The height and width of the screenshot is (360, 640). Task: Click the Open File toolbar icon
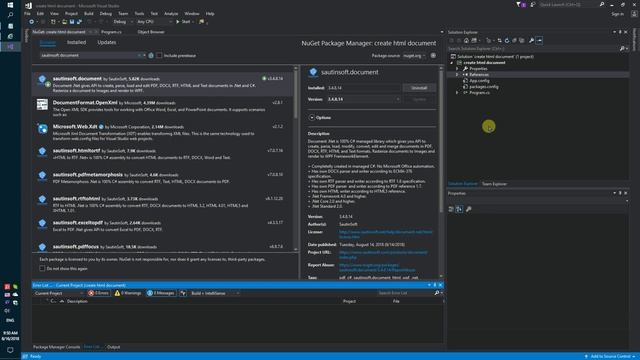pyautogui.click(x=64, y=22)
